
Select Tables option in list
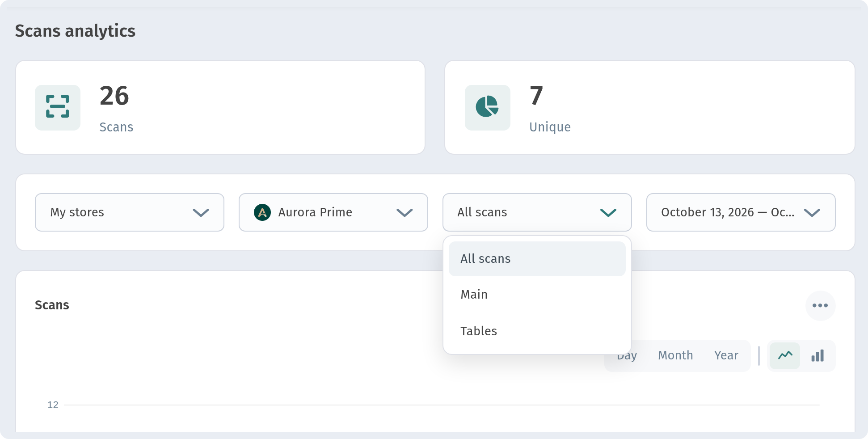pyautogui.click(x=537, y=331)
